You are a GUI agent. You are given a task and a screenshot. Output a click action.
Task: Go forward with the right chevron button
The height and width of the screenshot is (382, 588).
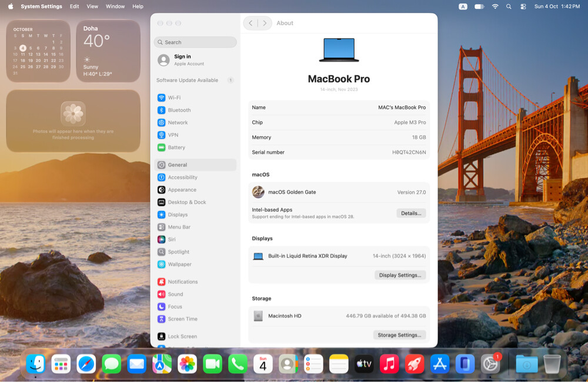(x=265, y=24)
